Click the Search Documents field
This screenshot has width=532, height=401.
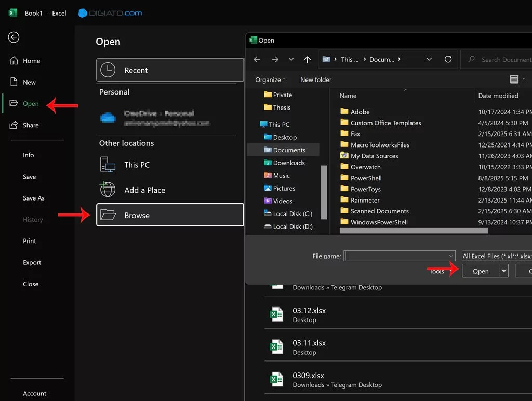pyautogui.click(x=497, y=59)
